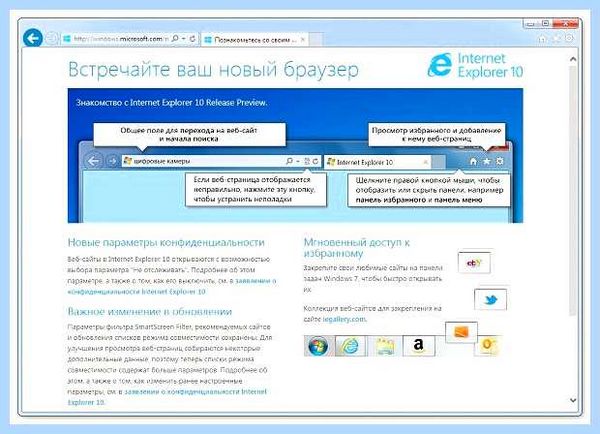
Task: Click the Home icon inside the preview image
Action: [x=473, y=162]
